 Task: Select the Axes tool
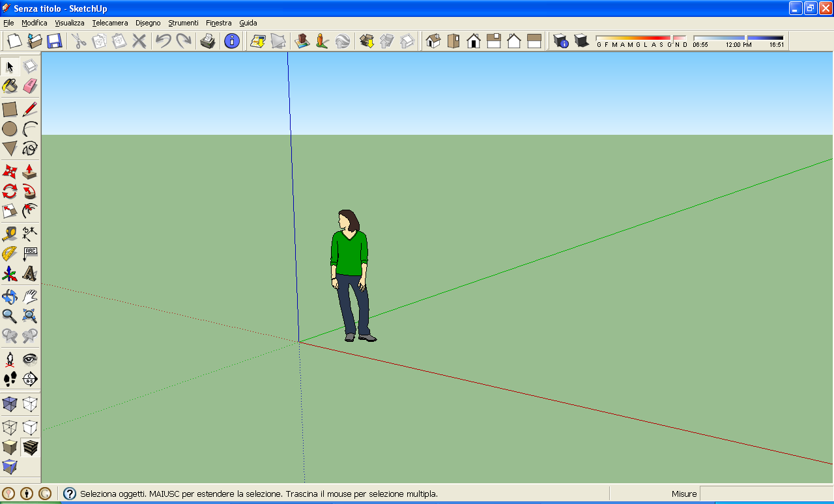pos(10,273)
